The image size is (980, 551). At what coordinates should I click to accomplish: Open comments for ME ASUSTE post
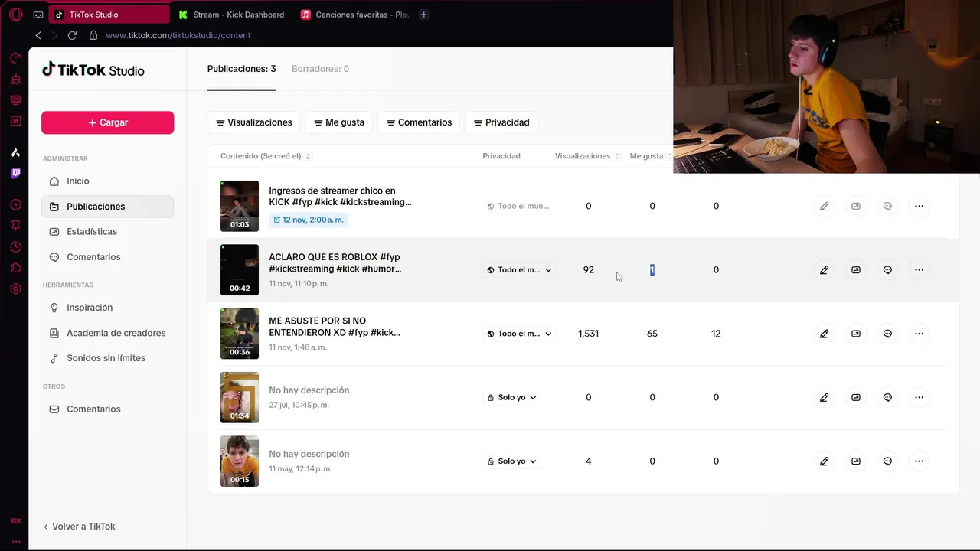pyautogui.click(x=887, y=334)
